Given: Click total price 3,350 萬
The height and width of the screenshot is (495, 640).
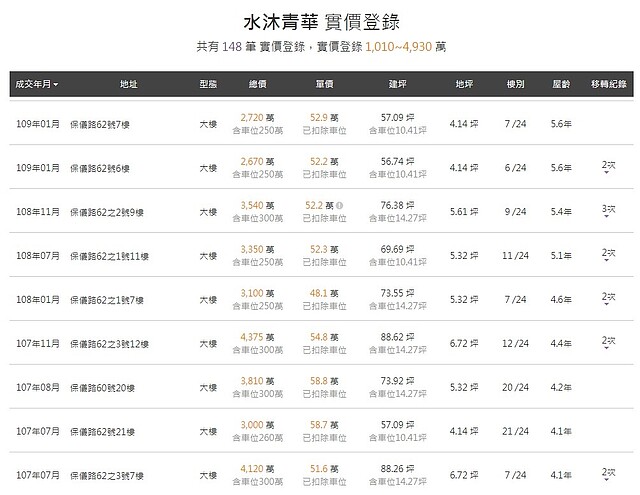Looking at the screenshot, I should [x=257, y=249].
